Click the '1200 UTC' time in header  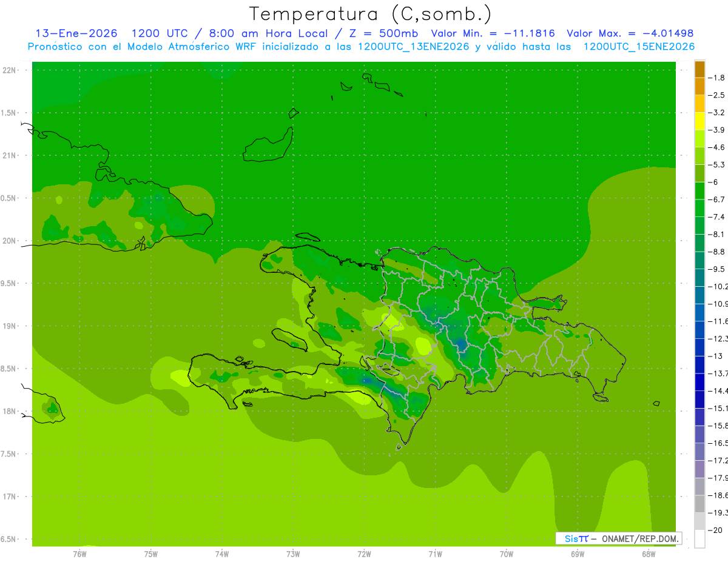160,33
